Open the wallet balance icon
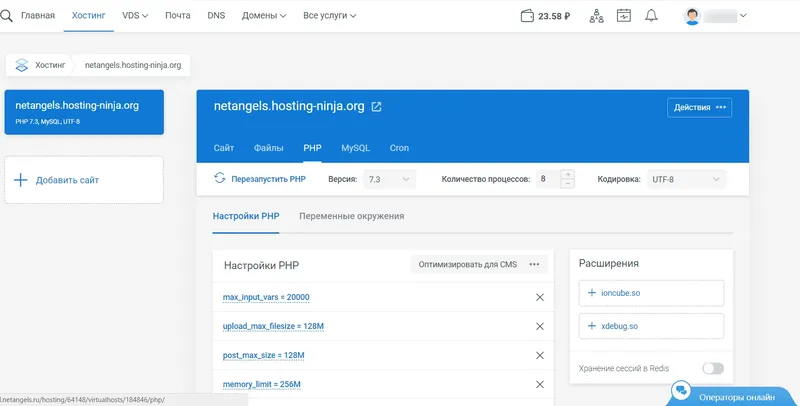This screenshot has height=406, width=800. point(527,16)
